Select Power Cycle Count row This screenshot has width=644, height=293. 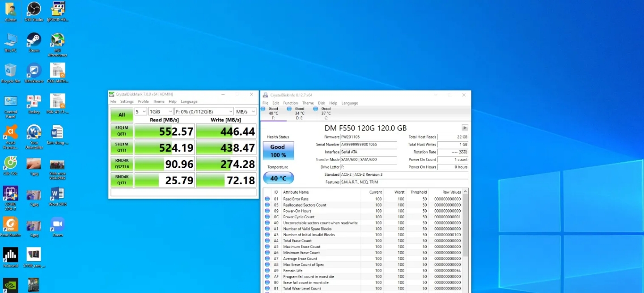coord(363,217)
